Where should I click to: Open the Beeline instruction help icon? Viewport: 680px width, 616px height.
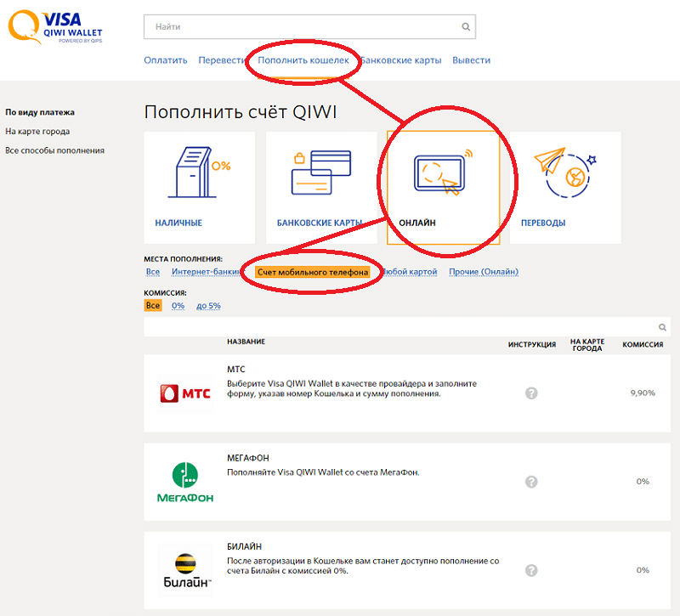pos(531,570)
